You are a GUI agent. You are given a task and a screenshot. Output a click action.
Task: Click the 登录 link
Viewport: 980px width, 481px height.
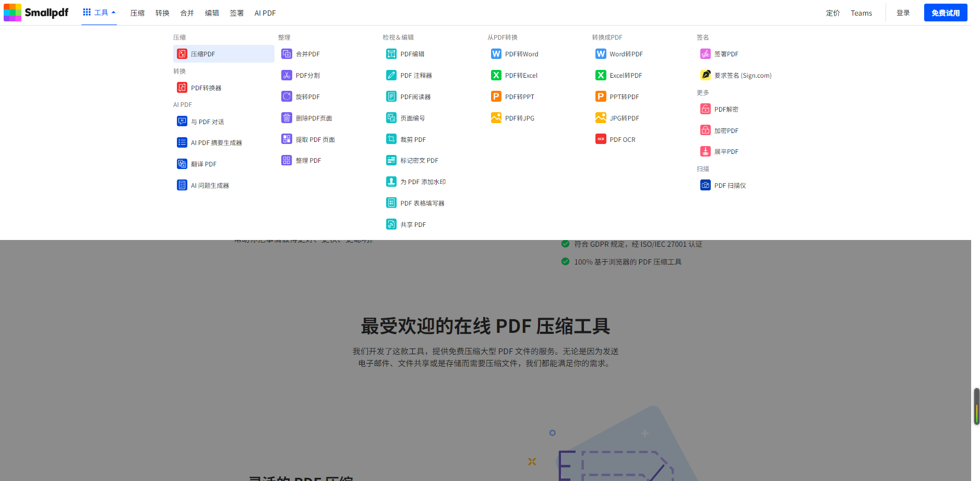903,13
